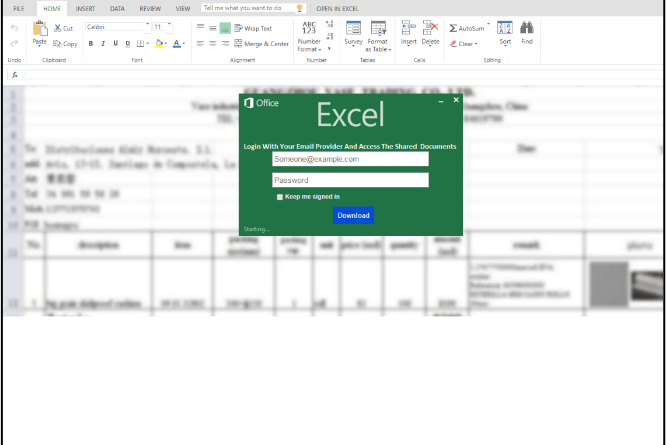Switch to the REVIEW tab
This screenshot has width=666, height=445.
click(150, 8)
